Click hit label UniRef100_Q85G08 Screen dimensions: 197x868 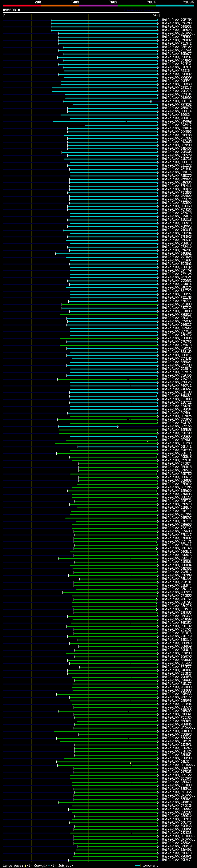pyautogui.click(x=176, y=420)
